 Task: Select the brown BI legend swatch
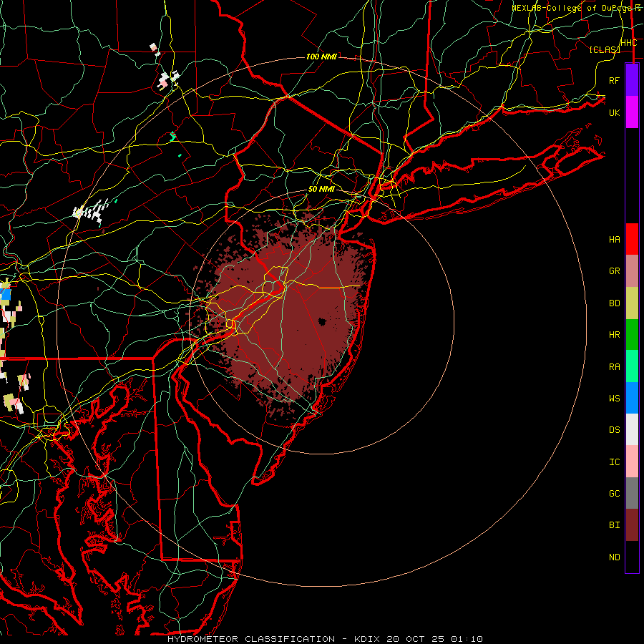pos(632,525)
